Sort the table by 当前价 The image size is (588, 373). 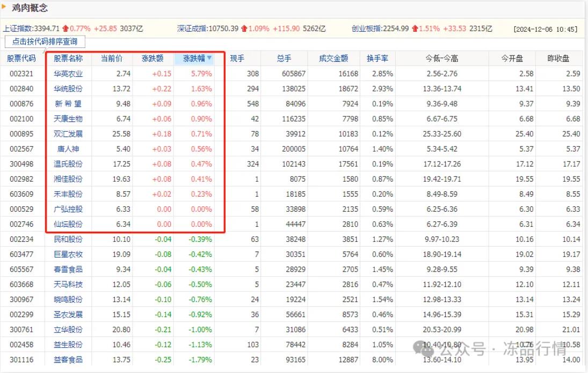click(112, 59)
